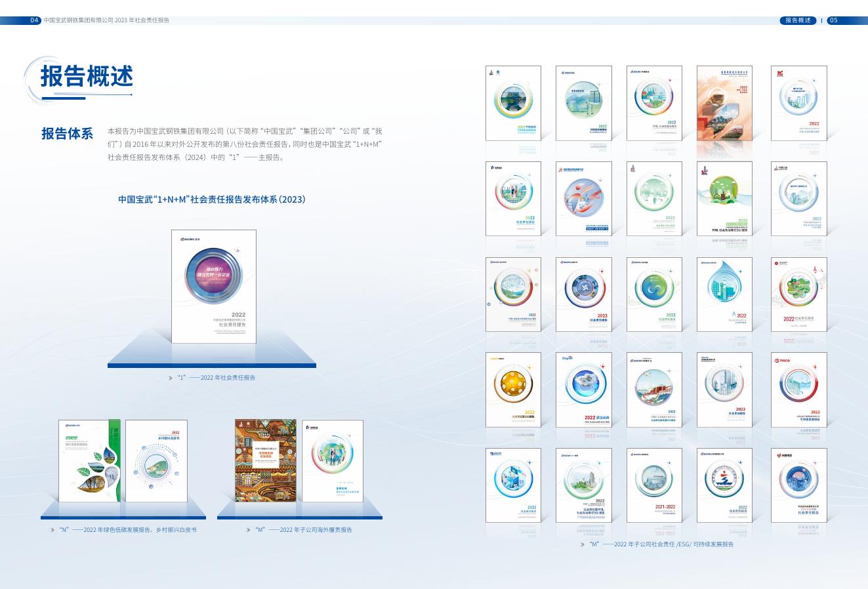This screenshot has width=868, height=589.
Task: Click the cover with pale green city silhouette circle
Action: (654, 199)
